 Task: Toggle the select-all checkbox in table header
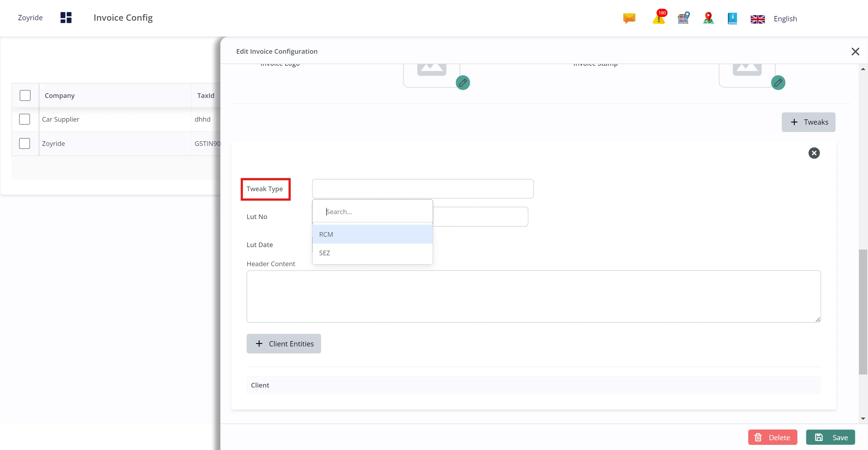(x=25, y=95)
